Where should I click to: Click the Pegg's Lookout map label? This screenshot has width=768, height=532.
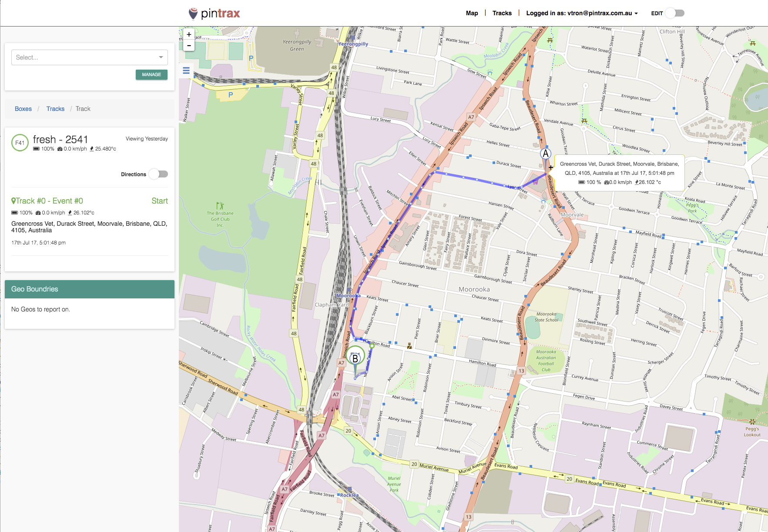tap(752, 432)
